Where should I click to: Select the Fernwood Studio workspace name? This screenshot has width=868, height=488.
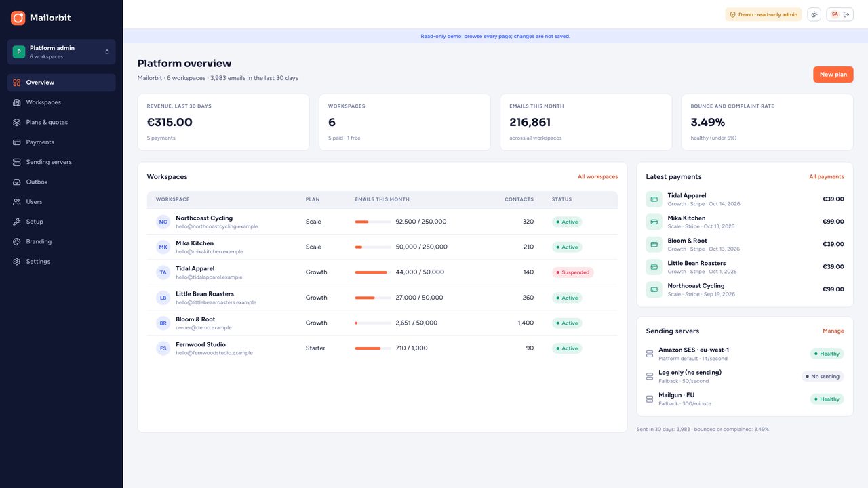201,344
